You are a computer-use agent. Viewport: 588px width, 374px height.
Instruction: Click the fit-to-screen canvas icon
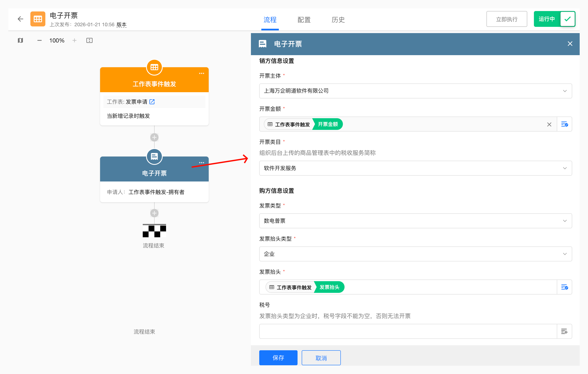[89, 41]
